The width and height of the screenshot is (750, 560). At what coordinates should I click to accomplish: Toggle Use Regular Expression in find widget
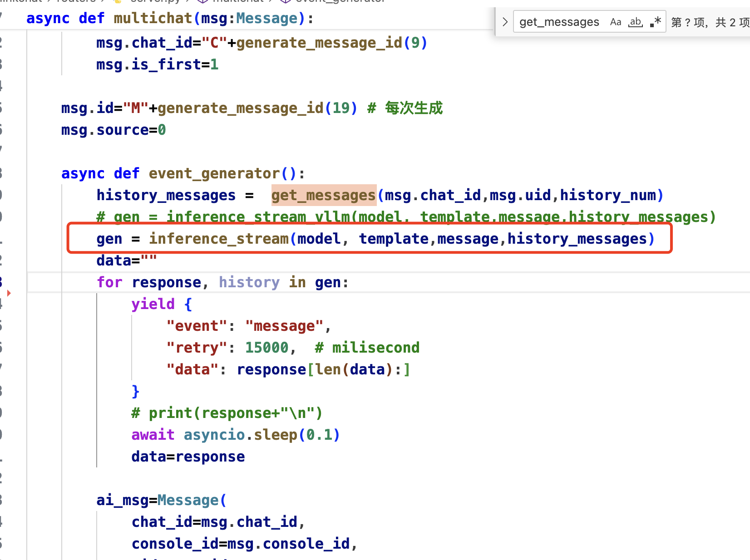(655, 22)
